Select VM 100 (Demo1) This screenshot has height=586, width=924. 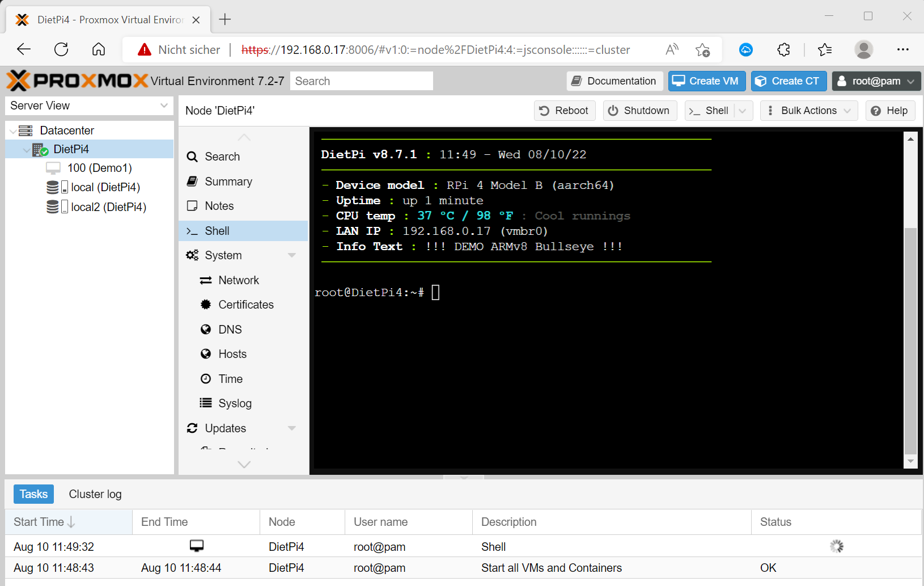point(99,168)
